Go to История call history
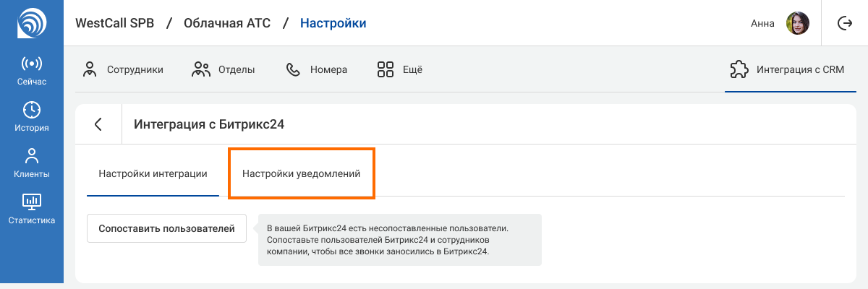 [31, 117]
